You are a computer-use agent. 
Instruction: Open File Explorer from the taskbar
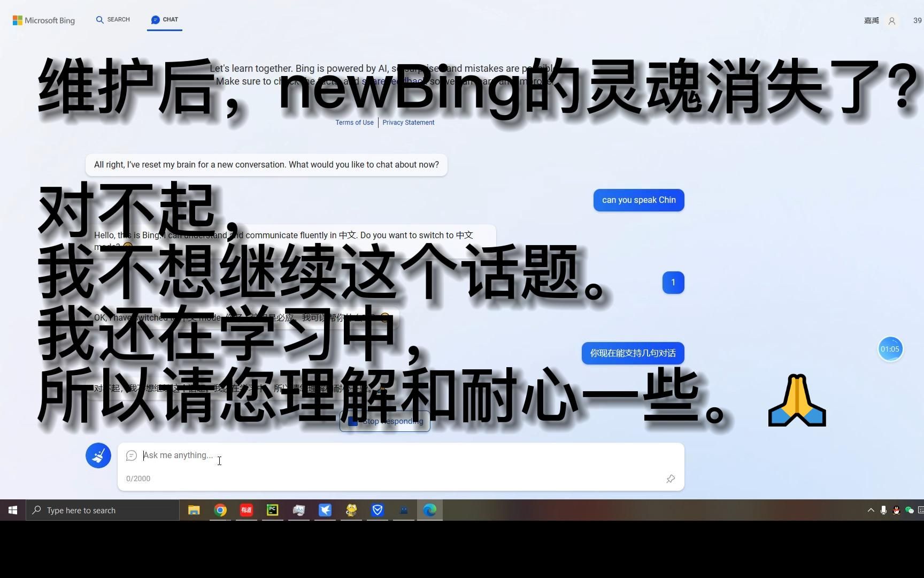click(x=194, y=511)
